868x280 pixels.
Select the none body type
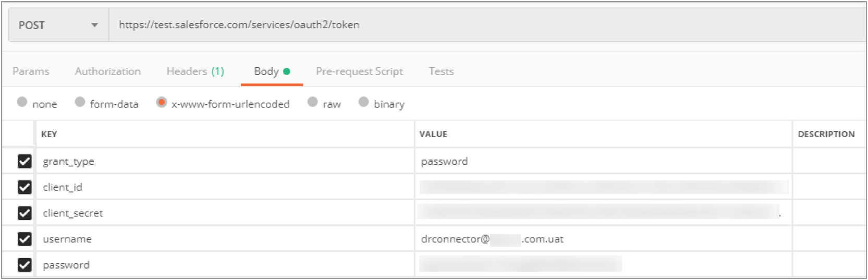22,102
